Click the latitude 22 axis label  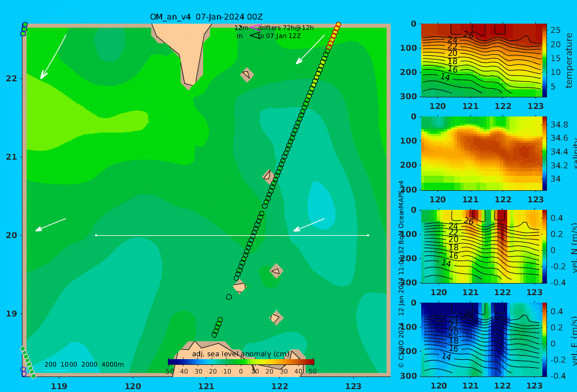point(12,78)
